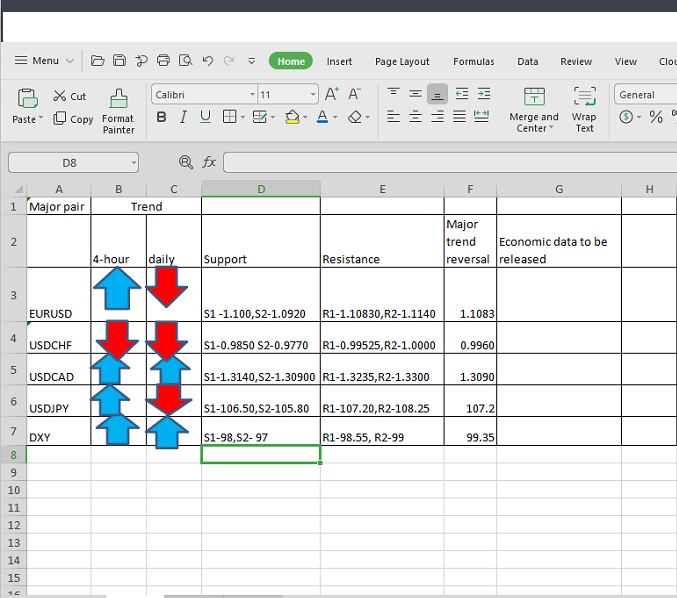Open the Name Box dropdown showing D8
The width and height of the screenshot is (677, 598).
click(133, 162)
